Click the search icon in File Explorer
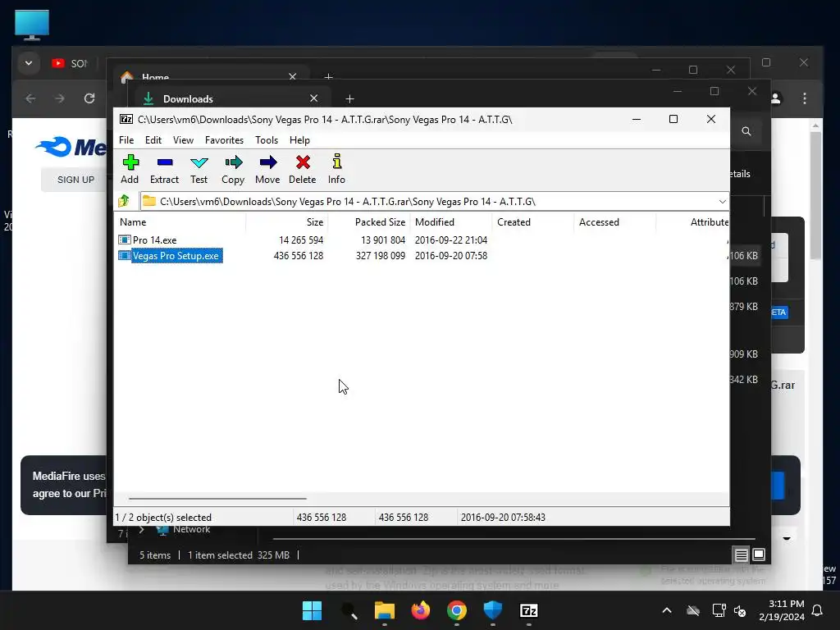 (x=746, y=131)
